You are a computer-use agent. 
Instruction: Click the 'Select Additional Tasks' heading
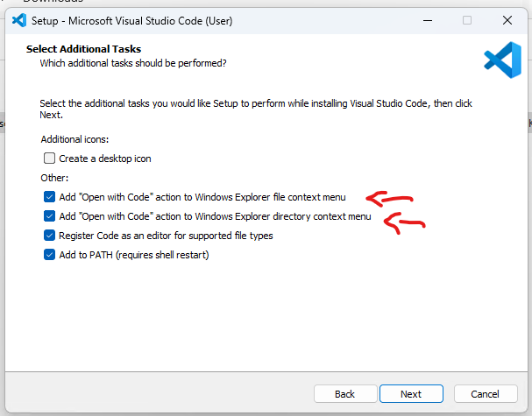83,49
